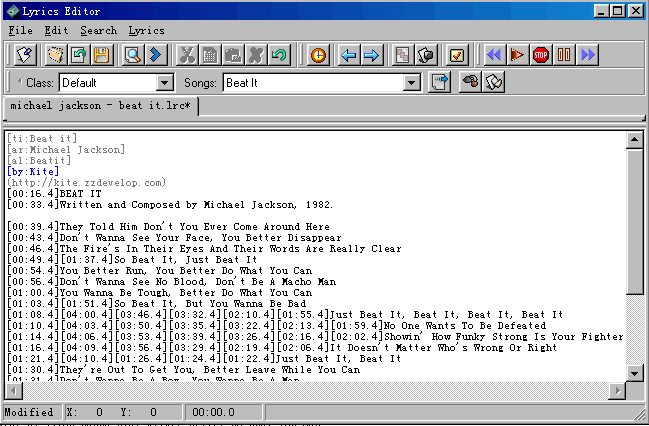This screenshot has width=649, height=426.
Task: Rewind with the double left arrows
Action: 494,55
